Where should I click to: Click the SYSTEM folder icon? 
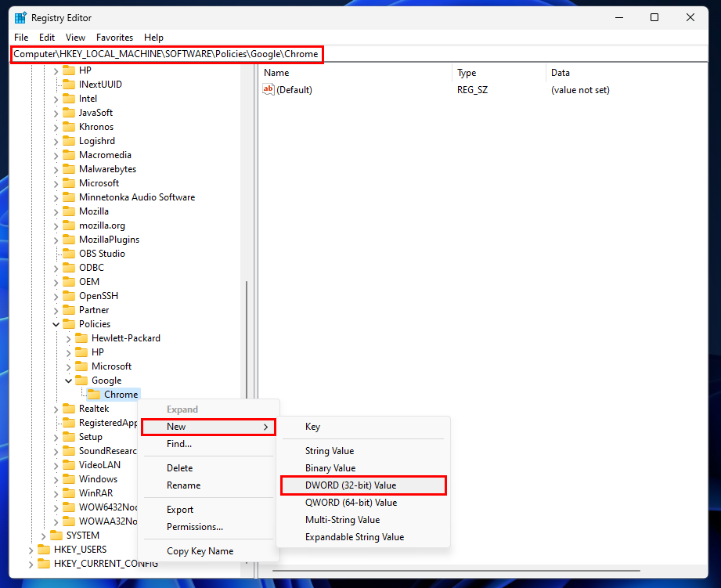coord(56,535)
